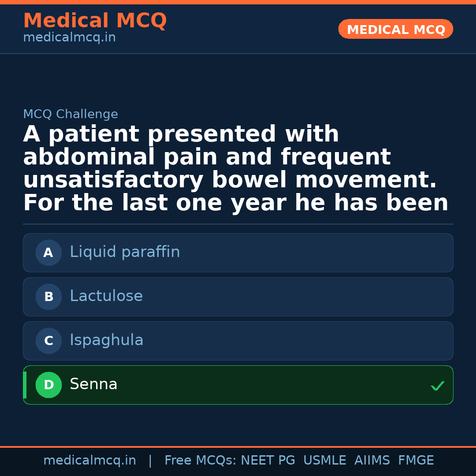The width and height of the screenshot is (476, 476).
Task: Click the green checkmark on Senna
Action: click(438, 386)
